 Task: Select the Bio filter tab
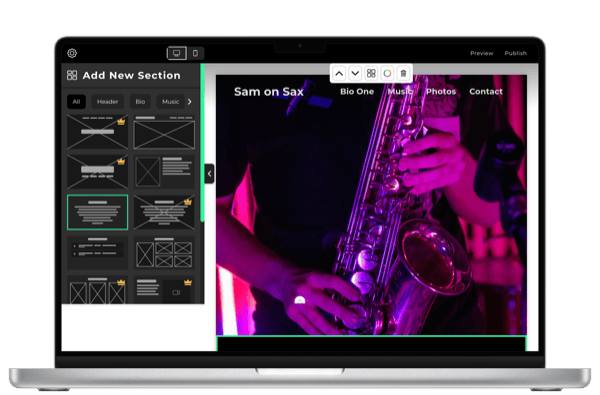click(140, 101)
